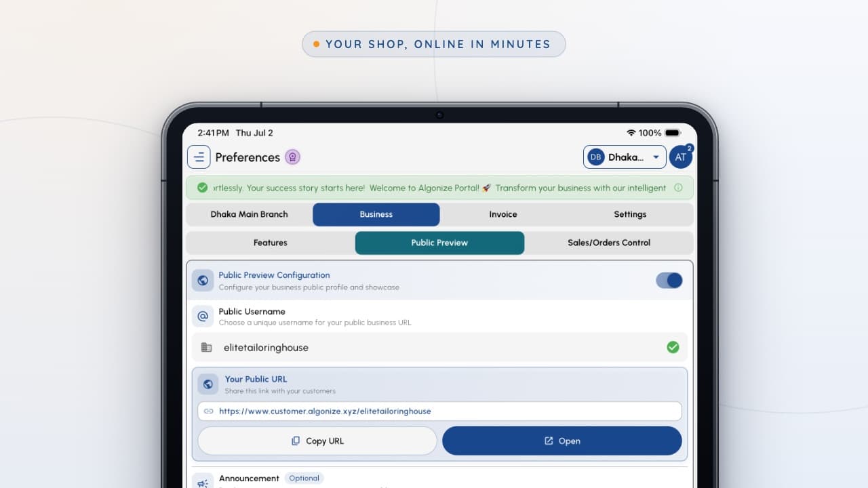Click the building icon in username field
Viewport: 868px width, 488px height.
coord(207,348)
